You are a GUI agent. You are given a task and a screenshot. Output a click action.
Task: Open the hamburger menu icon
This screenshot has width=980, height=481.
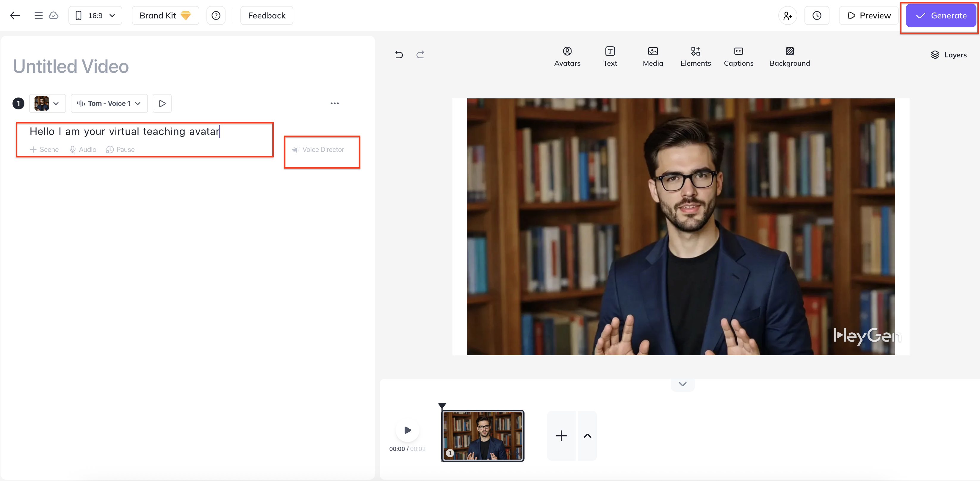[38, 15]
